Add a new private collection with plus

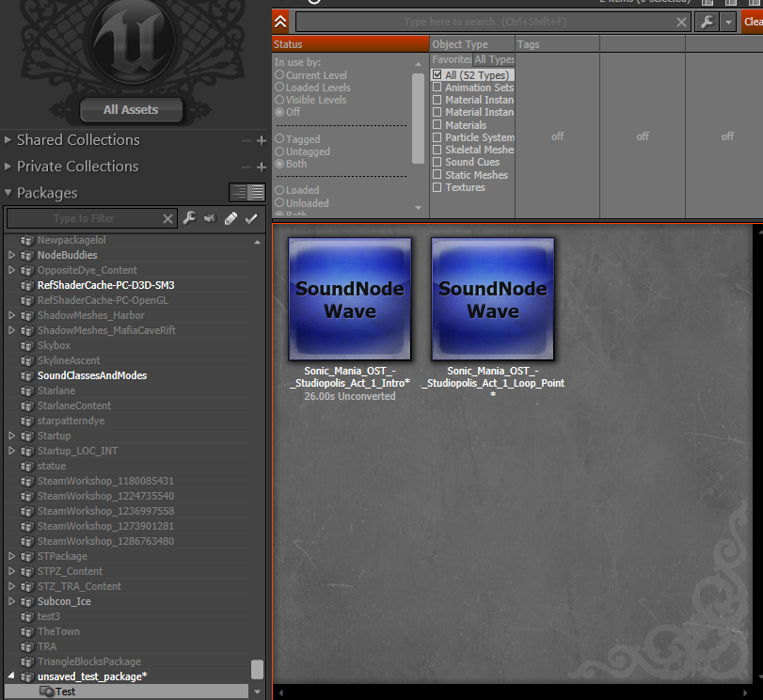[262, 167]
